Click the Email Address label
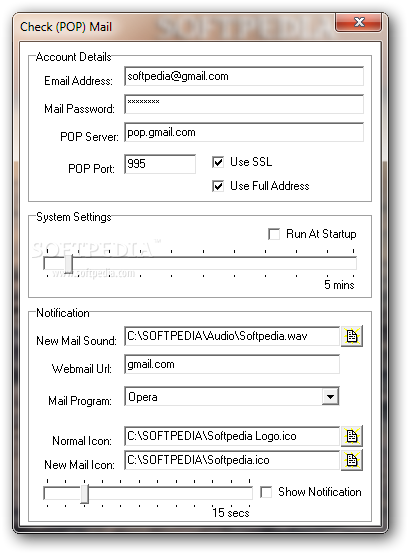The image size is (409, 554). coord(78,81)
